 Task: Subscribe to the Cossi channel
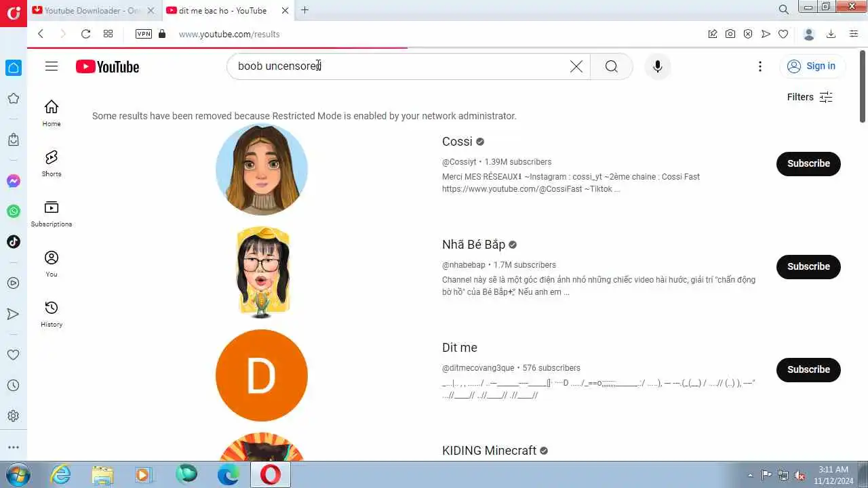tap(808, 163)
